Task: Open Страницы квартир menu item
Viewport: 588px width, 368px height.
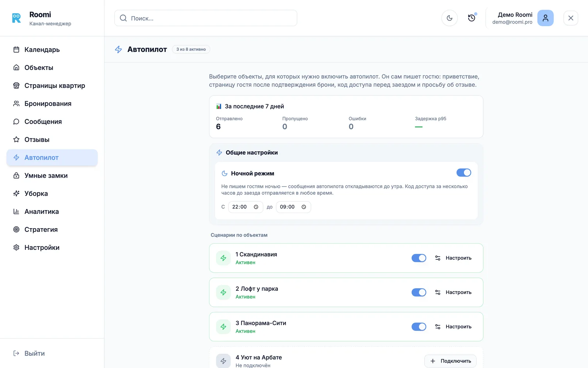Action: click(52, 86)
